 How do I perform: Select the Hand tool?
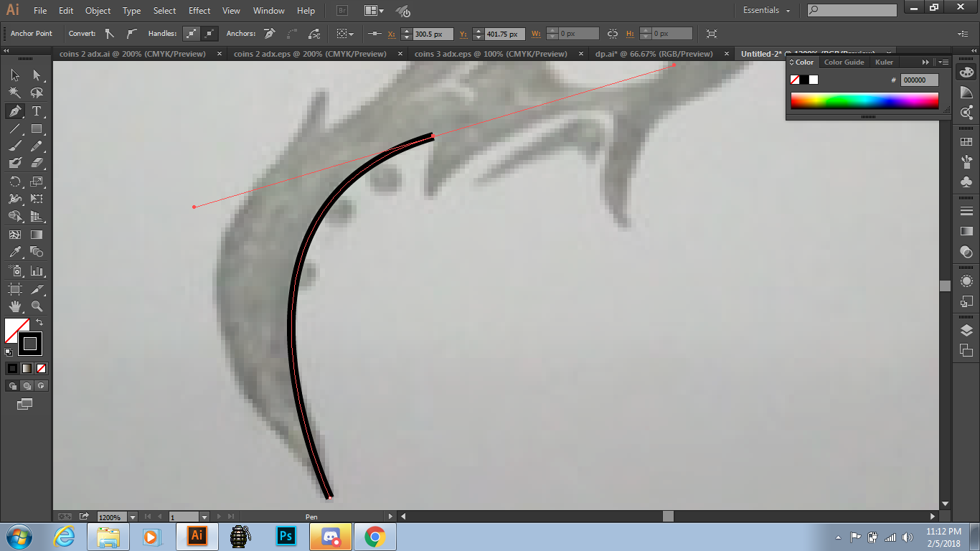click(x=14, y=306)
